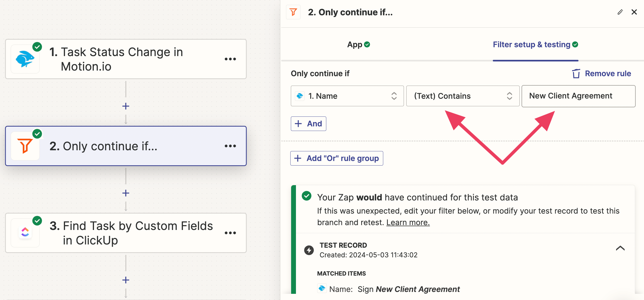Open the 1. Name field dropdown
The height and width of the screenshot is (300, 644).
347,96
